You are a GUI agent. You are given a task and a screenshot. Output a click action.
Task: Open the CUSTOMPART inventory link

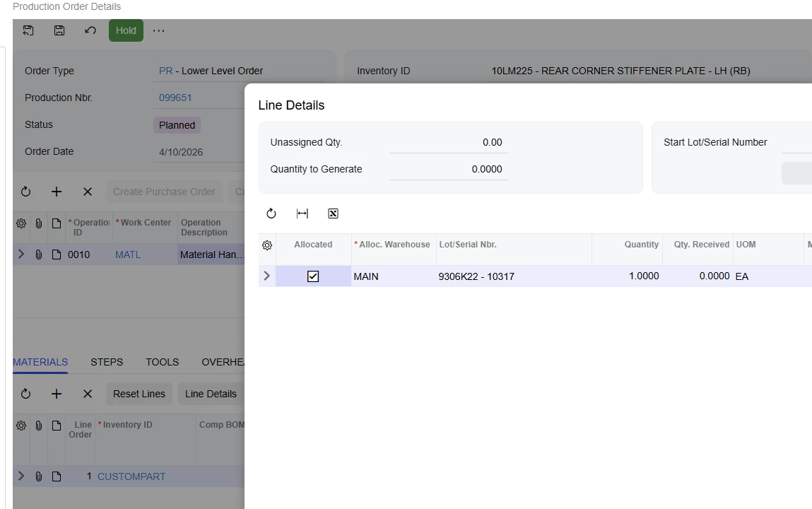(131, 476)
